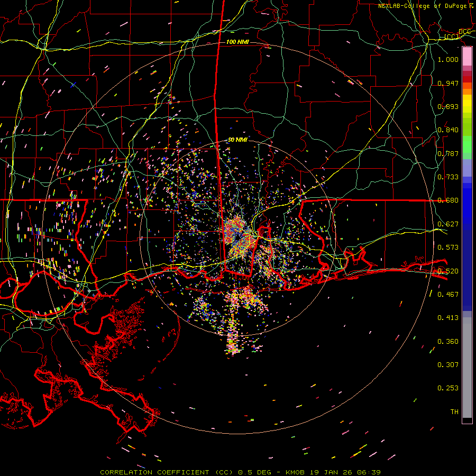Screen dimensions: 476x476
Task: Click the 0.307 scale value
Action: pyautogui.click(x=448, y=365)
